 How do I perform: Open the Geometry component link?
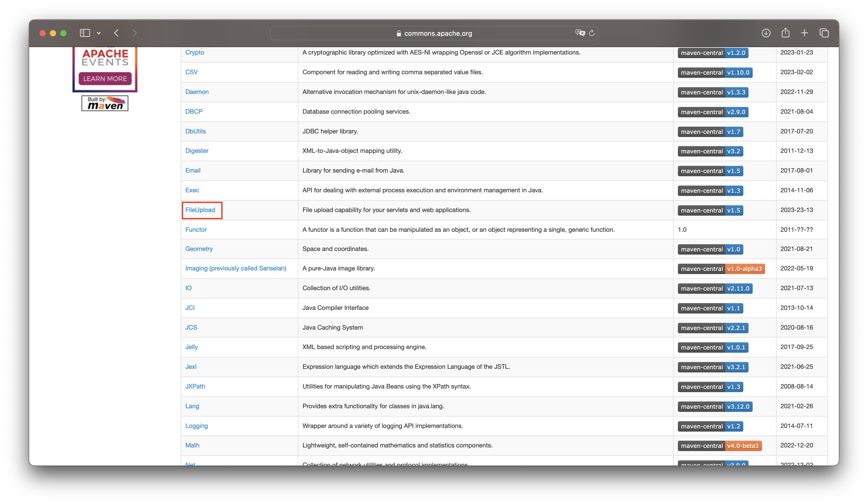pyautogui.click(x=199, y=249)
